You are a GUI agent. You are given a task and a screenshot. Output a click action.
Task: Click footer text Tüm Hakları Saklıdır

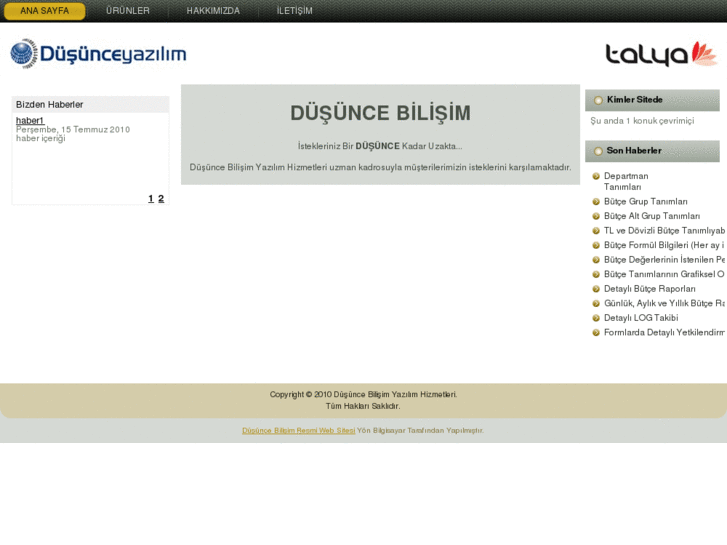(363, 406)
